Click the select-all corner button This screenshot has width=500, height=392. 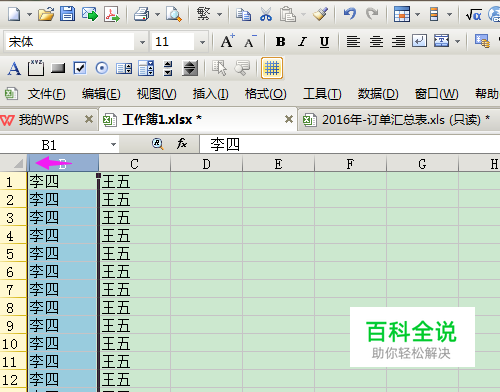tap(13, 163)
